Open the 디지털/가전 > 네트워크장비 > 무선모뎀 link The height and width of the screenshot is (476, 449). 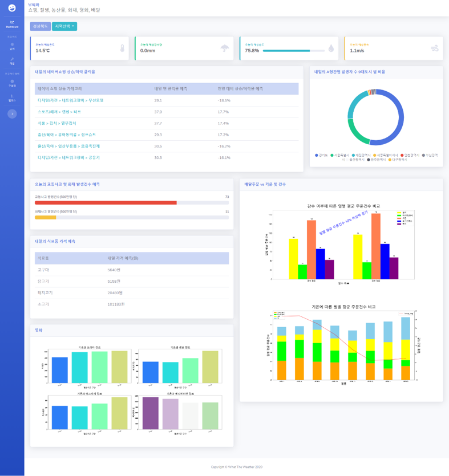click(71, 100)
